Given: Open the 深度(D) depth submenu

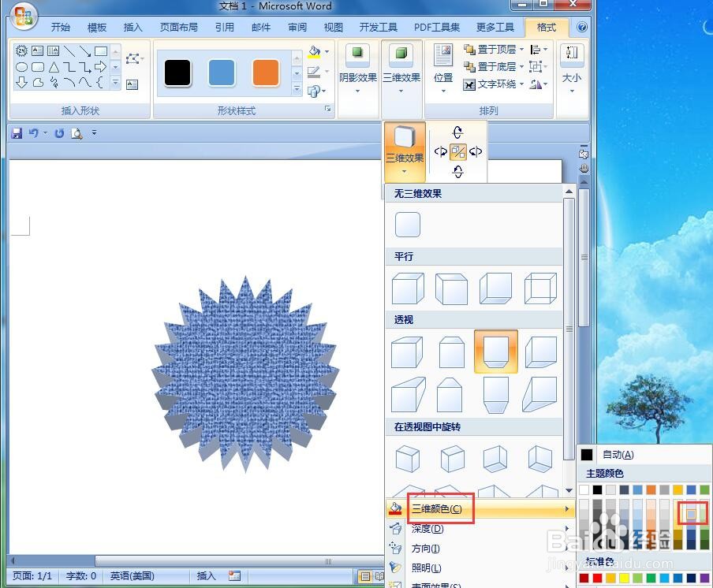Looking at the screenshot, I should pos(480,528).
